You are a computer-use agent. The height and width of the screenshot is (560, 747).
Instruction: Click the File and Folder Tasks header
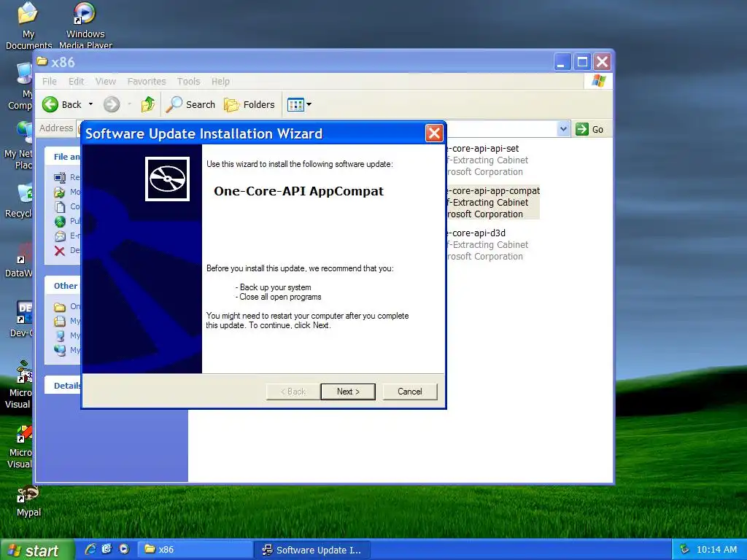pyautogui.click(x=63, y=157)
